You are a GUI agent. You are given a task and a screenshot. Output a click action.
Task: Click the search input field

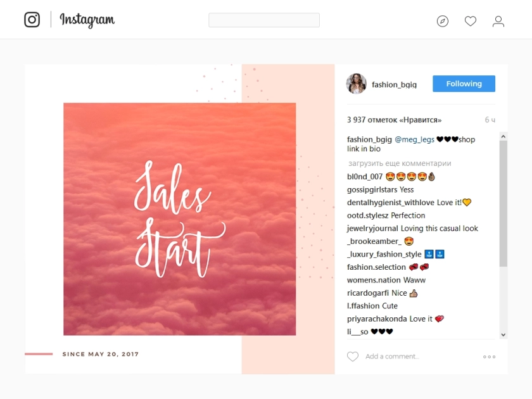click(264, 20)
